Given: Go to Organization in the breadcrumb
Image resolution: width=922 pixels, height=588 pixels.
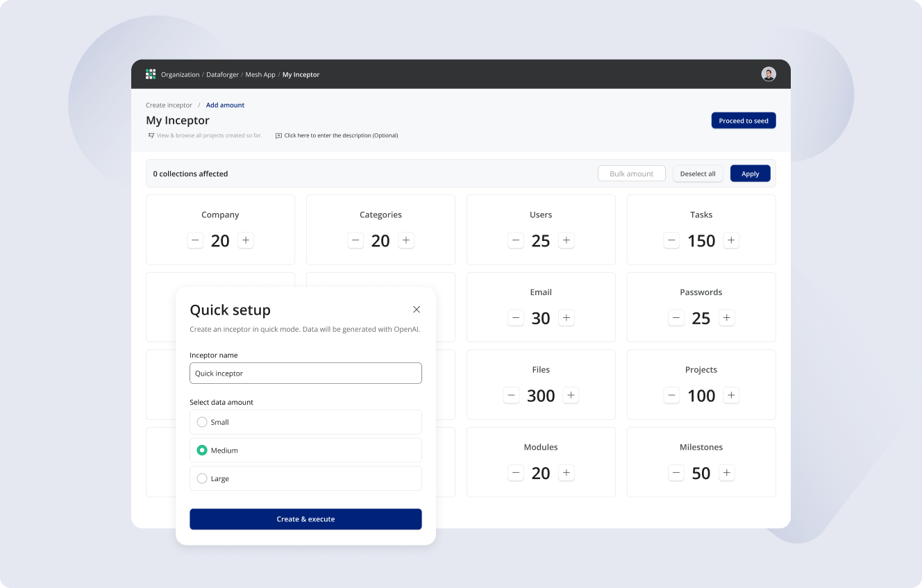Looking at the screenshot, I should coord(180,75).
